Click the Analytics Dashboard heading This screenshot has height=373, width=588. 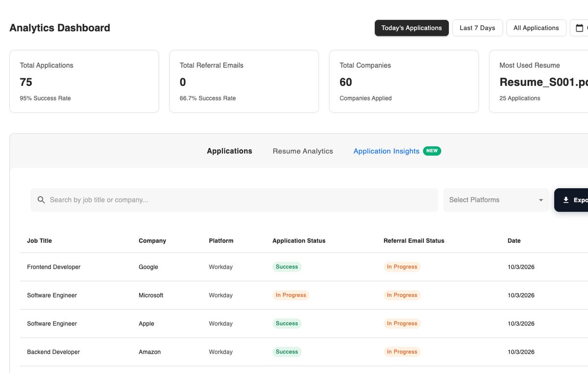click(x=60, y=28)
